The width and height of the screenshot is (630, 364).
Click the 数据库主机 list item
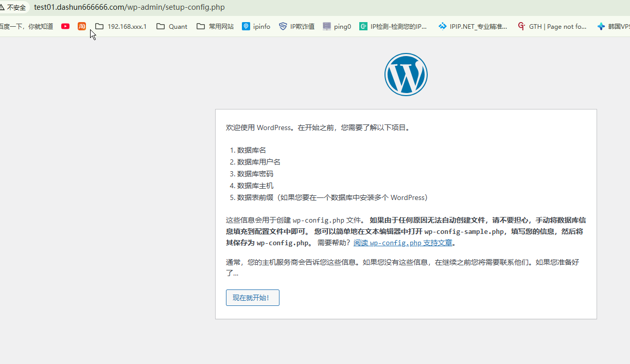pos(255,186)
